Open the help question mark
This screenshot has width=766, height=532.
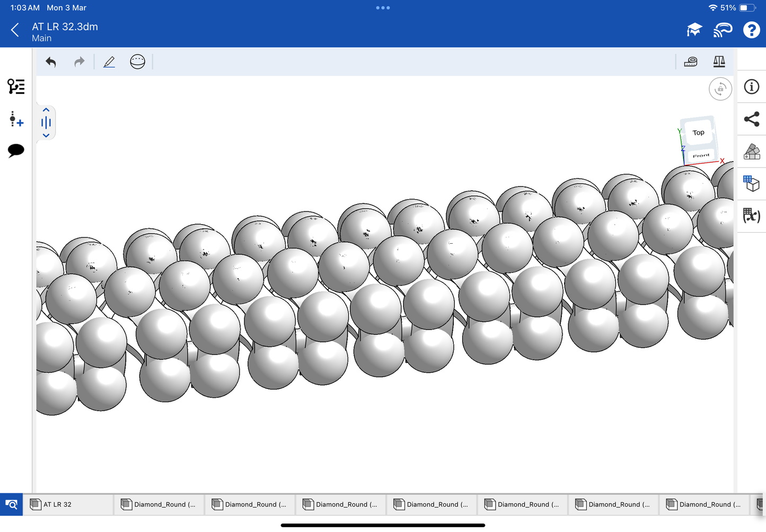pos(751,30)
